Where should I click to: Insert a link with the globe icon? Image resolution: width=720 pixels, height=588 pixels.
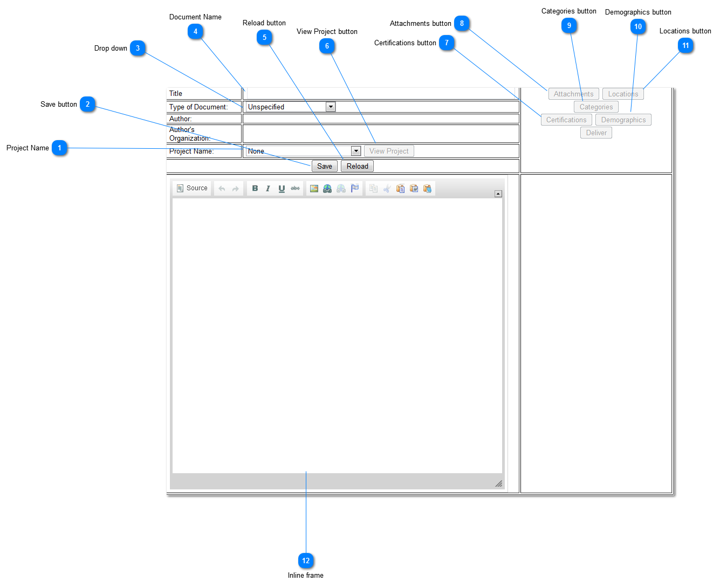click(327, 188)
